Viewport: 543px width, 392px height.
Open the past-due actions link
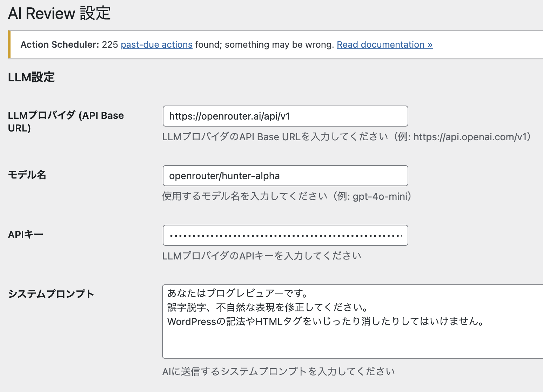click(156, 45)
